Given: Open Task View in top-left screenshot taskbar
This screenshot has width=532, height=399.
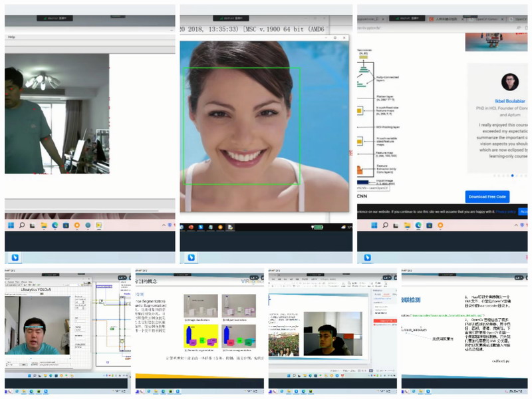Looking at the screenshot, I should click(x=33, y=225).
